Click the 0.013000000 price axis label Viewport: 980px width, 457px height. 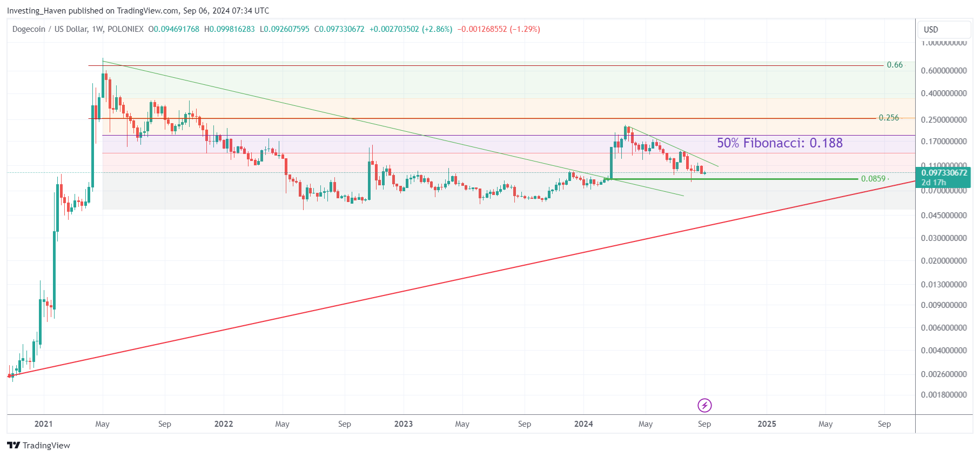point(944,285)
